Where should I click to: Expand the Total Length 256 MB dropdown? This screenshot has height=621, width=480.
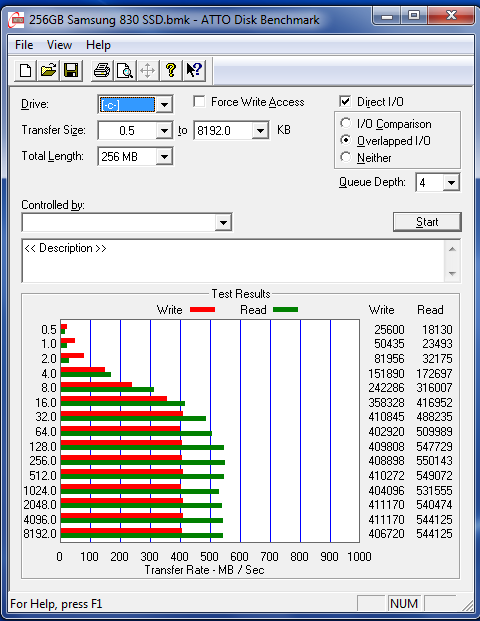pos(164,156)
